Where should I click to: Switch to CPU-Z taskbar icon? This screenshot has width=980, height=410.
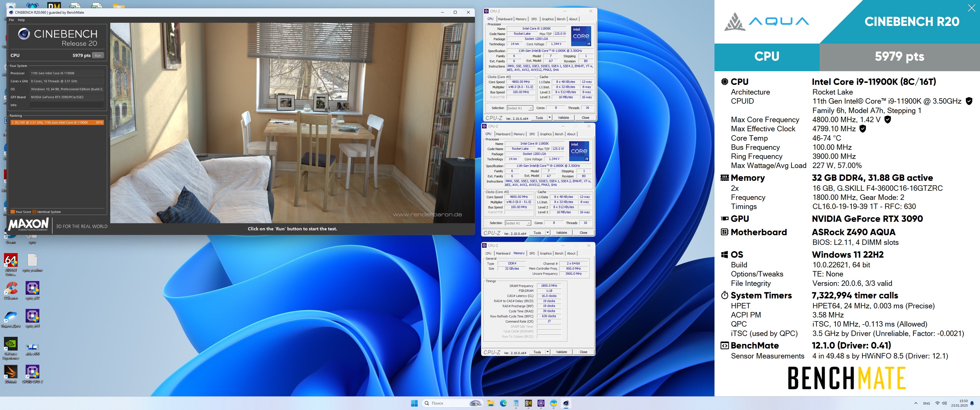click(x=541, y=403)
